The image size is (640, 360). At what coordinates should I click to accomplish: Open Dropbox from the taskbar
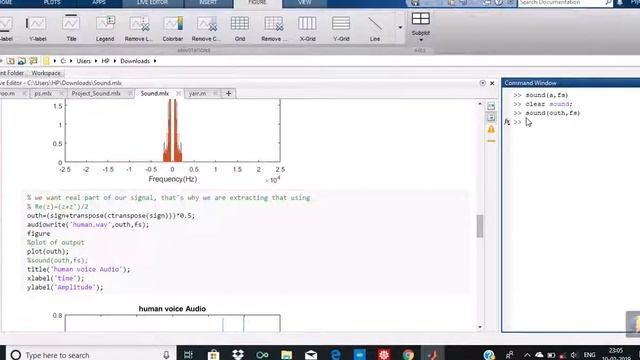(x=238, y=355)
